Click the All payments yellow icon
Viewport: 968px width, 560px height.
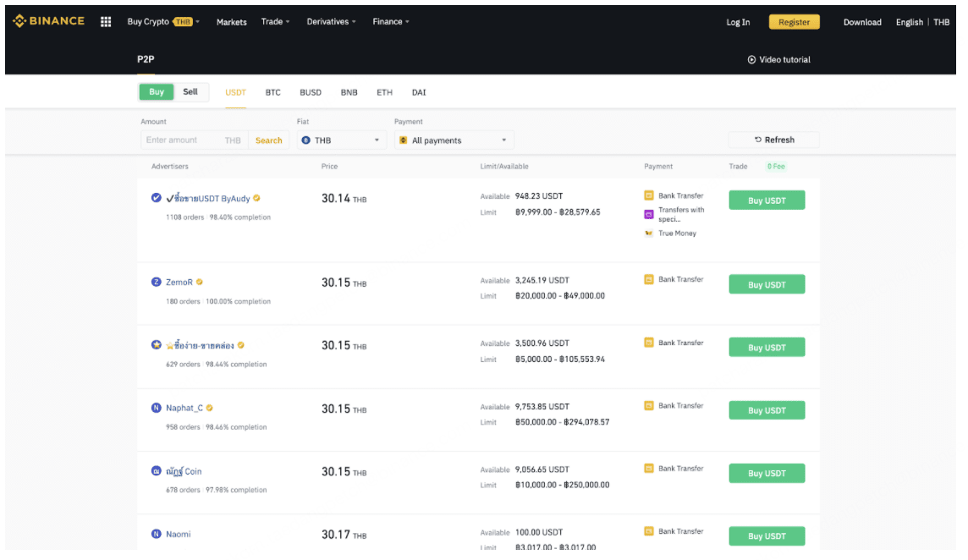(x=403, y=140)
